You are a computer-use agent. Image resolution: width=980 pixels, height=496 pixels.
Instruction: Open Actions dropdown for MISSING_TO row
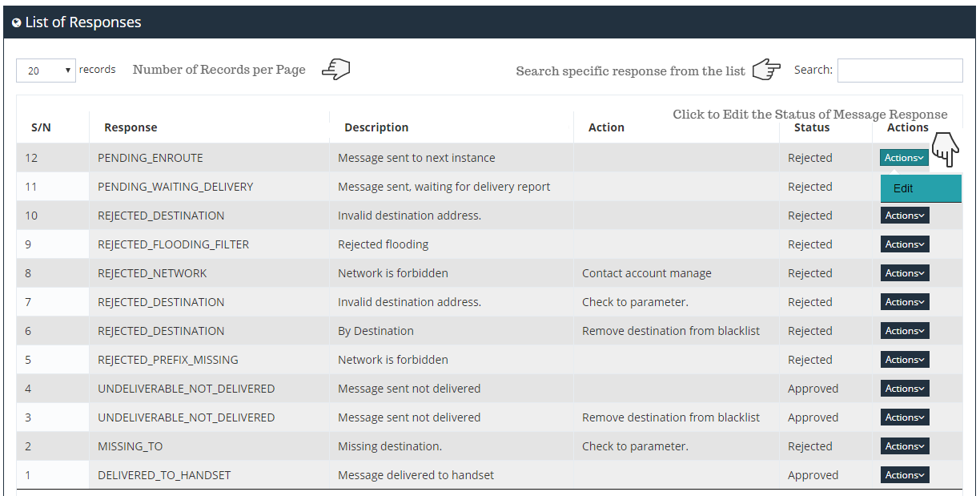pyautogui.click(x=905, y=446)
